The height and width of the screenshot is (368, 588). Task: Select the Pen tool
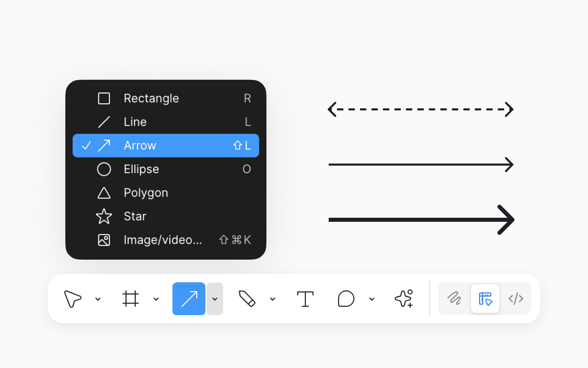[x=247, y=299]
